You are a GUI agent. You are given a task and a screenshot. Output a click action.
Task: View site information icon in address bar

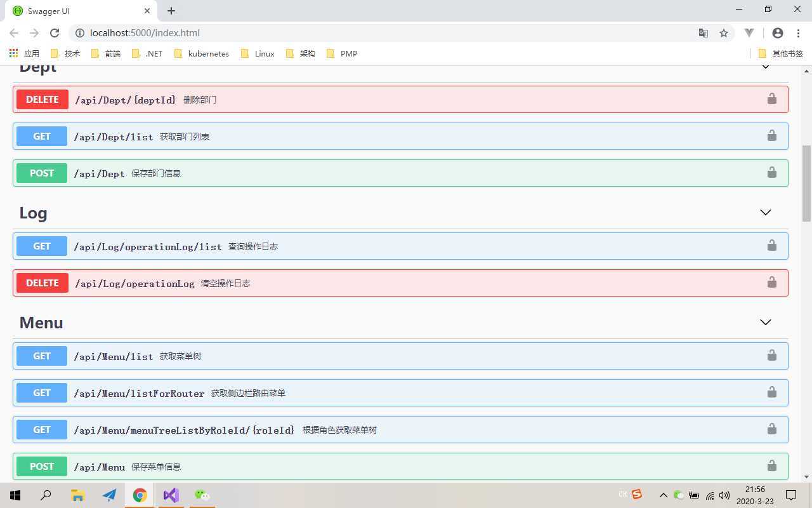80,33
